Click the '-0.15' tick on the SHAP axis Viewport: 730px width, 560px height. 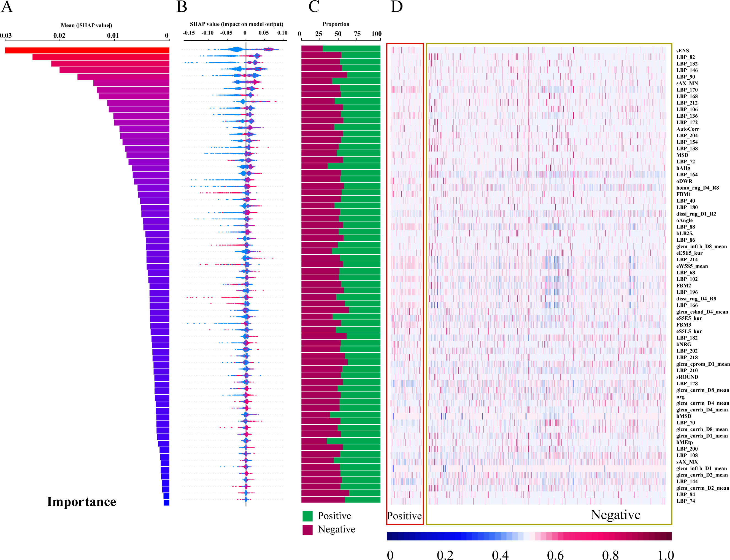click(189, 33)
